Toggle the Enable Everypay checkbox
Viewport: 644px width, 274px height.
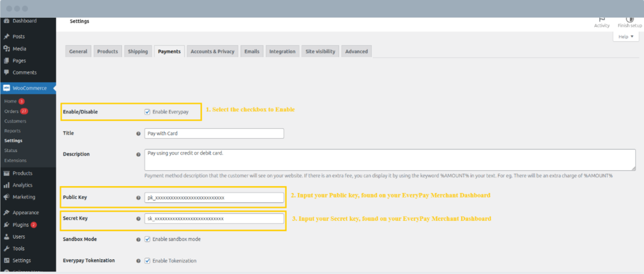coord(147,112)
